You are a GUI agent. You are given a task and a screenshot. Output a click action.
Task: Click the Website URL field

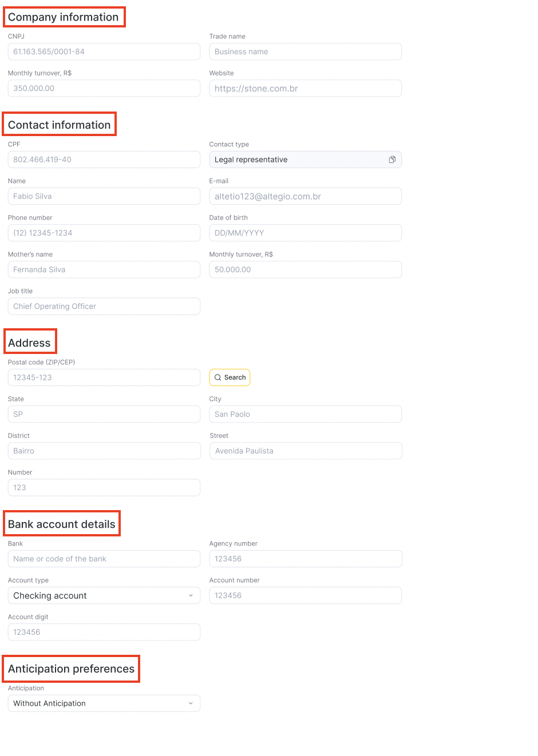[305, 89]
